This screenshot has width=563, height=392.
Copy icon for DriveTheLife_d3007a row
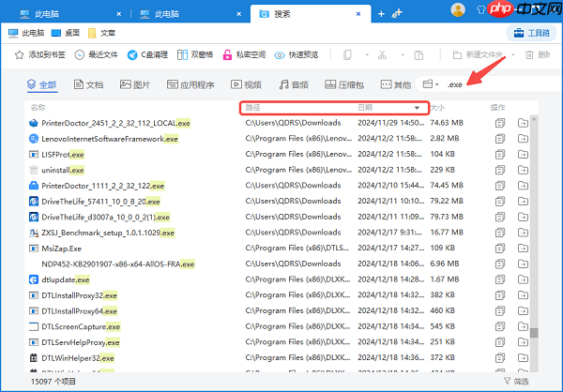[x=500, y=218]
